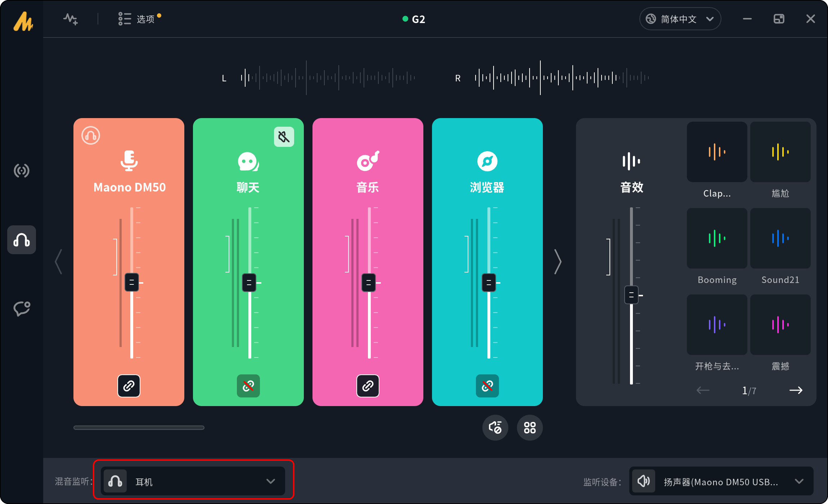Open the chat bubble sidebar icon

click(22, 309)
